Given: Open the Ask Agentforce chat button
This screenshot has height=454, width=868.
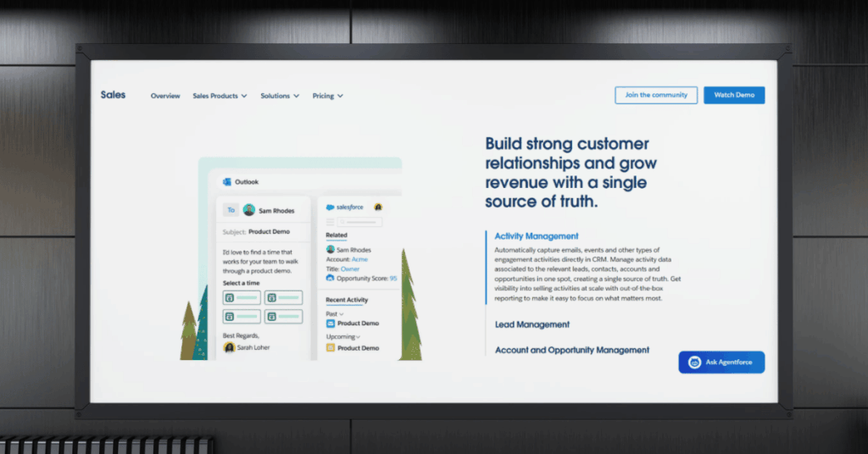Looking at the screenshot, I should (721, 363).
